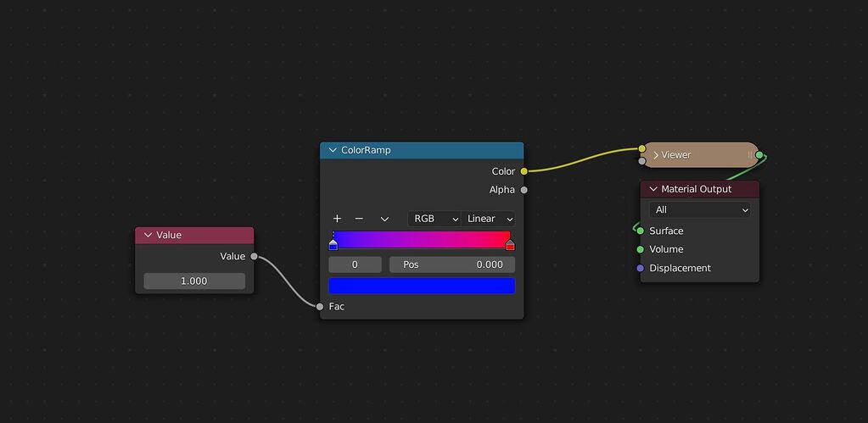The height and width of the screenshot is (423, 868).
Task: Click ColorRamp Alpha output socket
Action: click(x=524, y=190)
